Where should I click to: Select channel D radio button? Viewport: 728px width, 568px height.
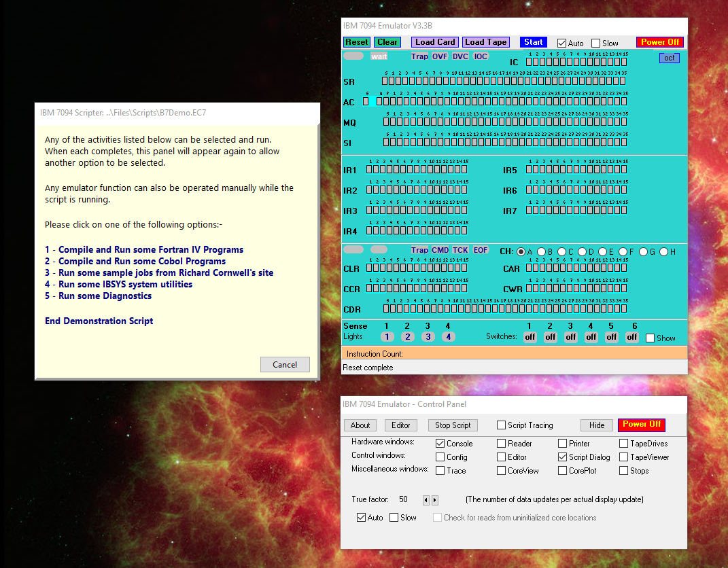(x=583, y=252)
